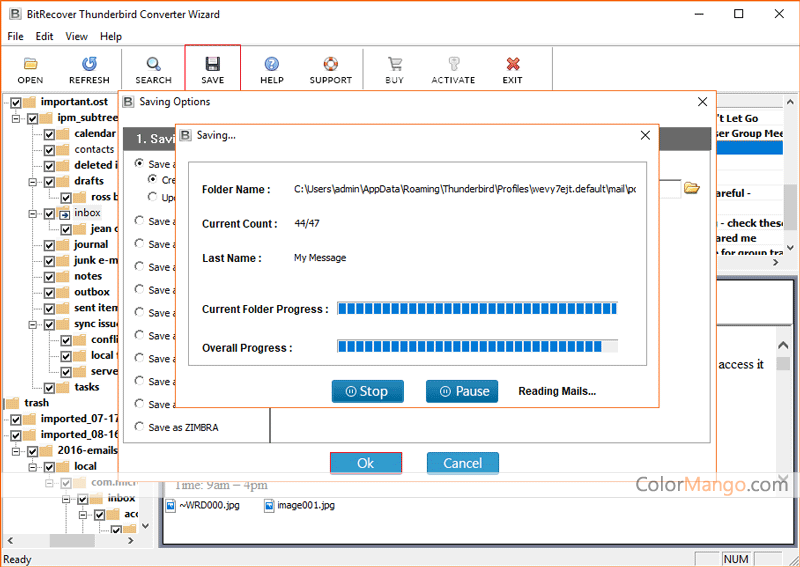
Task: Click the Save floppy disk icon
Action: click(x=212, y=64)
